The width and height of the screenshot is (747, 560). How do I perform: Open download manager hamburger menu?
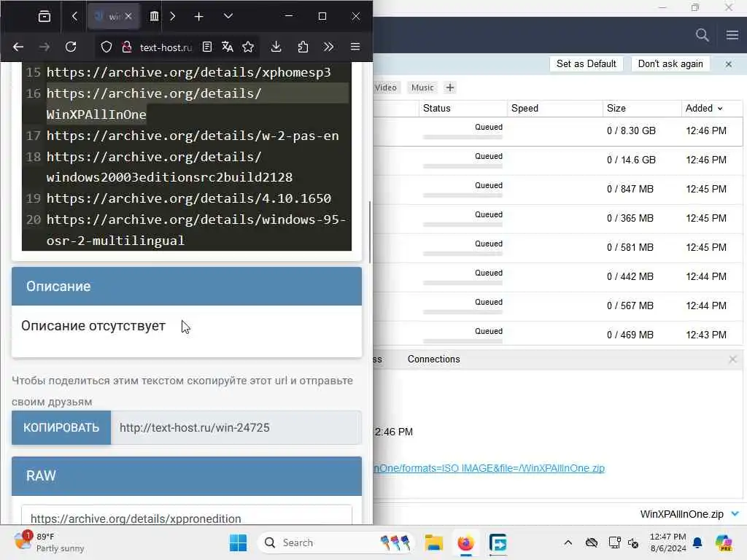732,35
